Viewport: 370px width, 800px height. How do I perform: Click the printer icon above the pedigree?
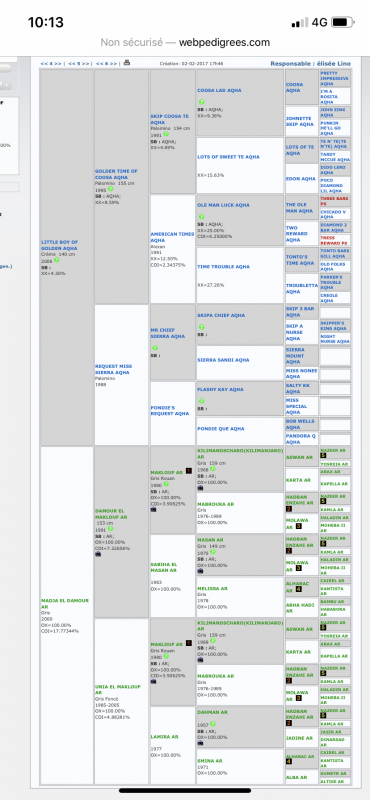click(127, 63)
